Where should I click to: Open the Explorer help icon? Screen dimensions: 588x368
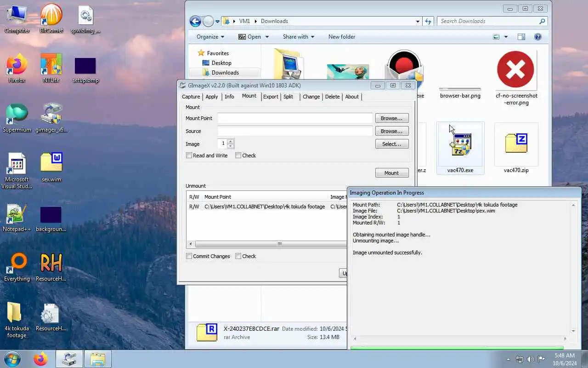tap(538, 37)
